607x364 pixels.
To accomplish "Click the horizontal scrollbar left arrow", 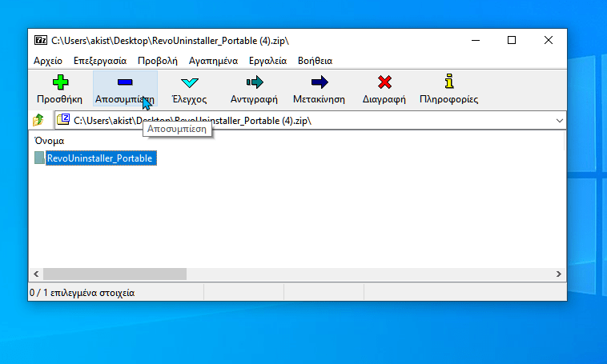I will (x=36, y=274).
